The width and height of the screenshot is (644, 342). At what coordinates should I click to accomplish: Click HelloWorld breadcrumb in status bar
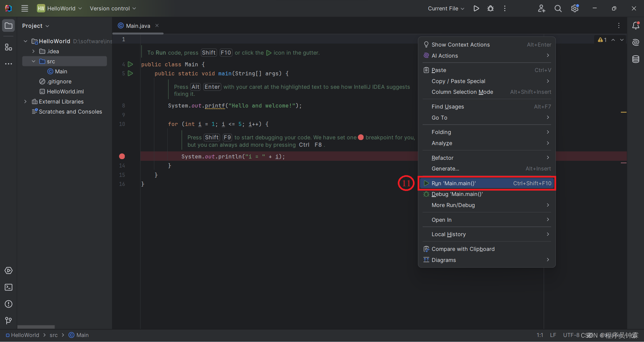22,335
